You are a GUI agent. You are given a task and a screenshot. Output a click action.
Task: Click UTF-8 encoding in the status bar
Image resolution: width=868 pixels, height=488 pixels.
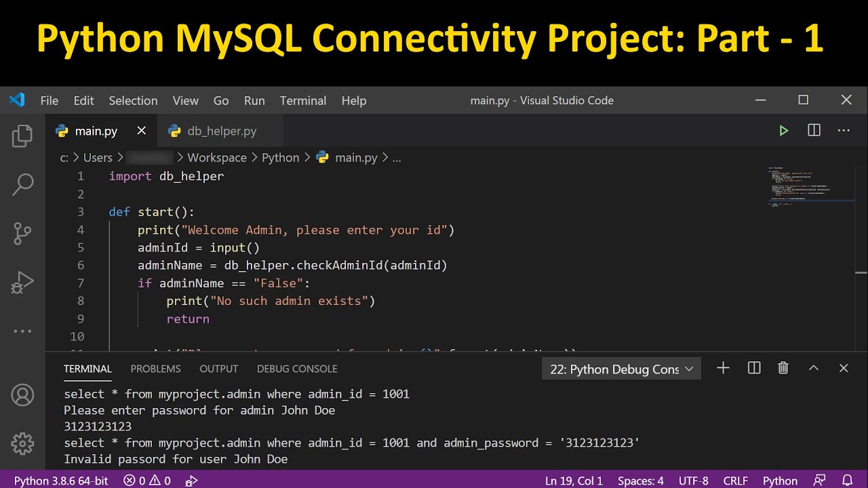tap(694, 481)
